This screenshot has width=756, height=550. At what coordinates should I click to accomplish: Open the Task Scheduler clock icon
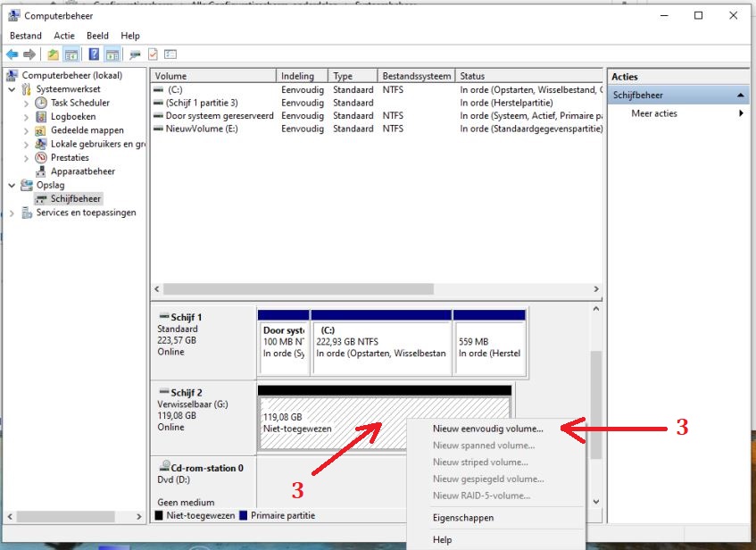click(x=42, y=103)
